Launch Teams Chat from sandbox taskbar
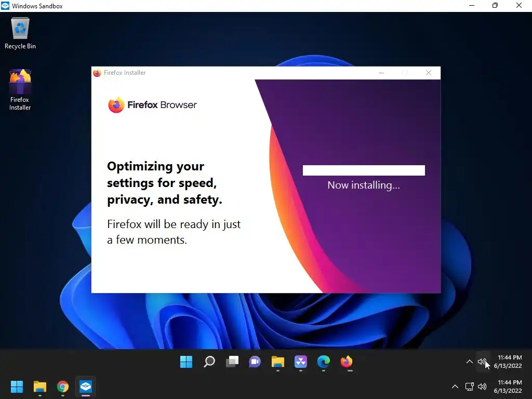Viewport: 532px width, 399px height. [x=255, y=362]
